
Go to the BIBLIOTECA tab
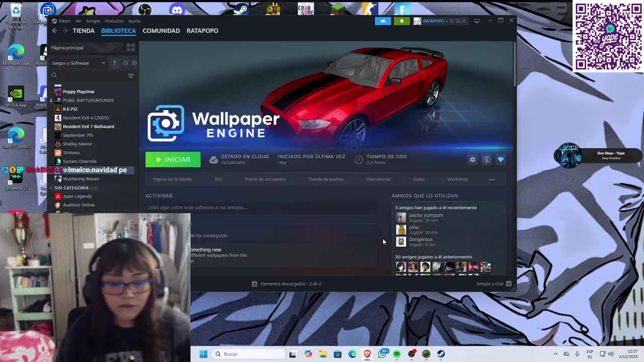click(x=119, y=31)
